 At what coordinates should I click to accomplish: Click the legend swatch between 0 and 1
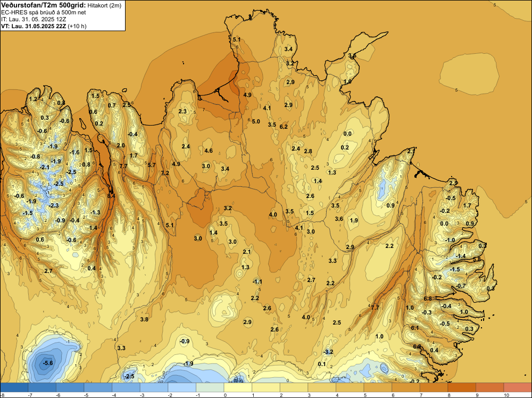pyautogui.click(x=238, y=387)
